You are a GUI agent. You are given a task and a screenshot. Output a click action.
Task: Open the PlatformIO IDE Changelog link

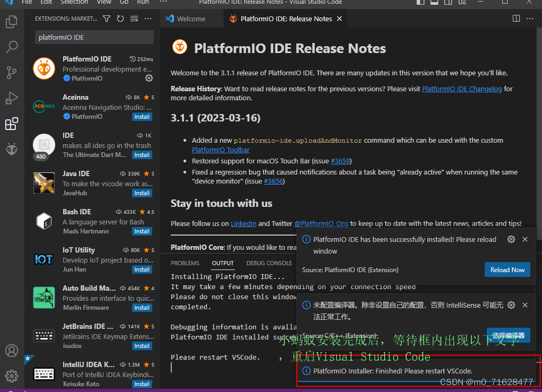[x=461, y=89]
